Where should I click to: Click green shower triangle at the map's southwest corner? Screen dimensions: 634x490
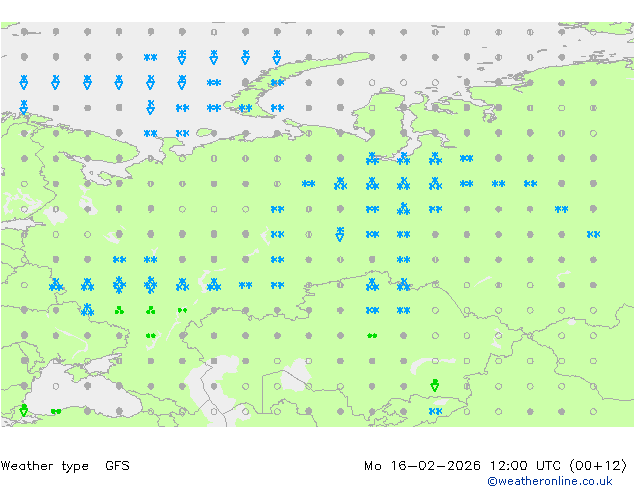point(24,410)
